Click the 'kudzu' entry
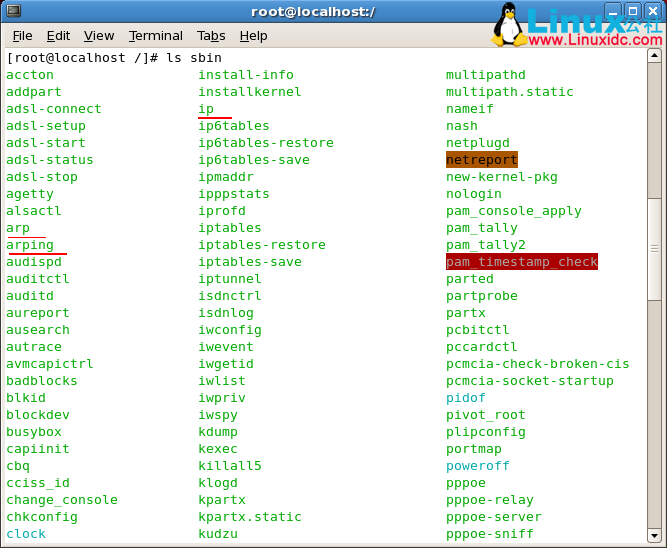This screenshot has width=667, height=548. [x=218, y=534]
